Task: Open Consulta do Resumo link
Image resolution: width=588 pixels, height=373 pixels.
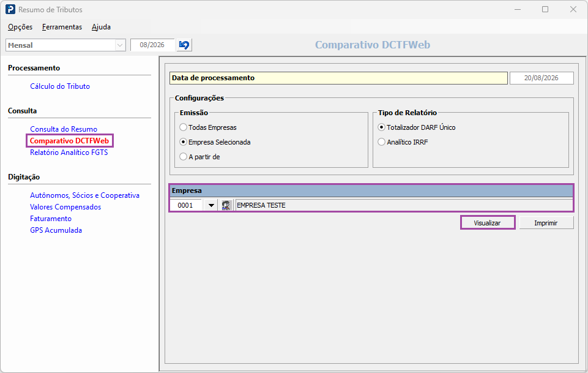Action: [64, 129]
